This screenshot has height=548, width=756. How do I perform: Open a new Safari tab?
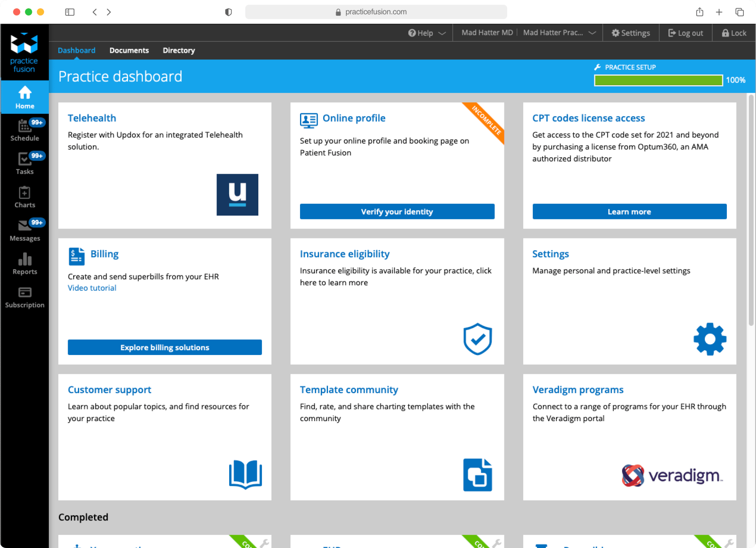coord(719,12)
